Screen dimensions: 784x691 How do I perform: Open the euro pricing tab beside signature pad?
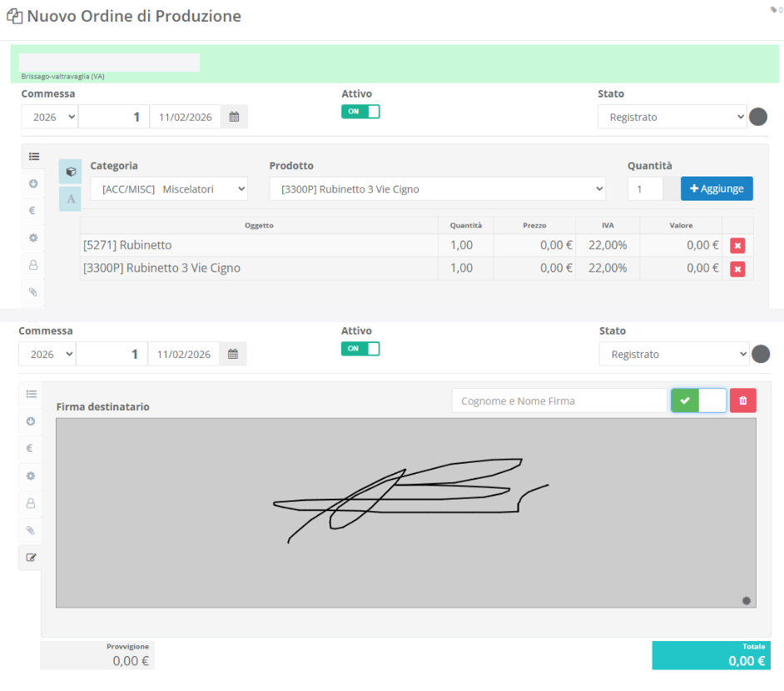(31, 448)
